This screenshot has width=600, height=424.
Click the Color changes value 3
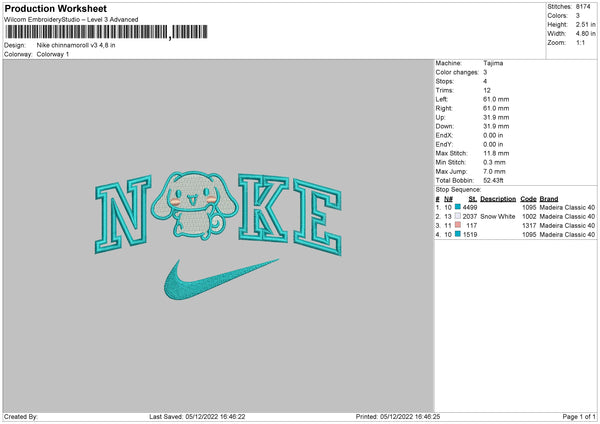click(x=485, y=72)
